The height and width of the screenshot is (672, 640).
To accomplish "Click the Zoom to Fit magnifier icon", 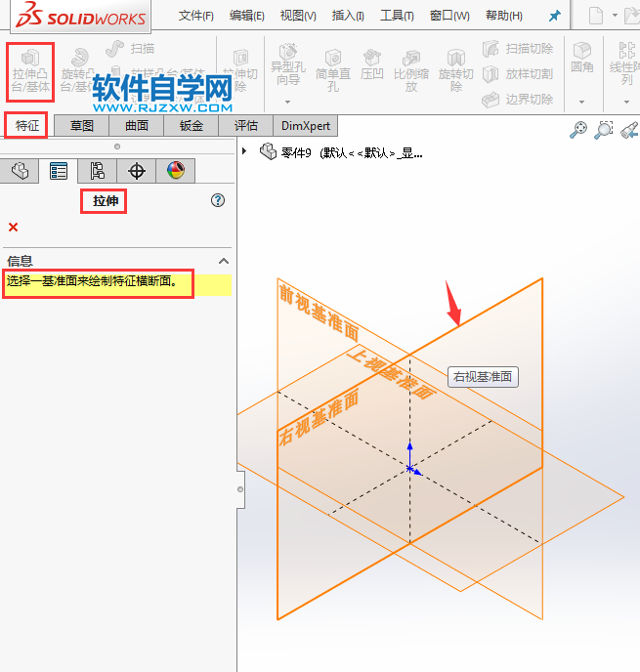I will click(x=578, y=130).
